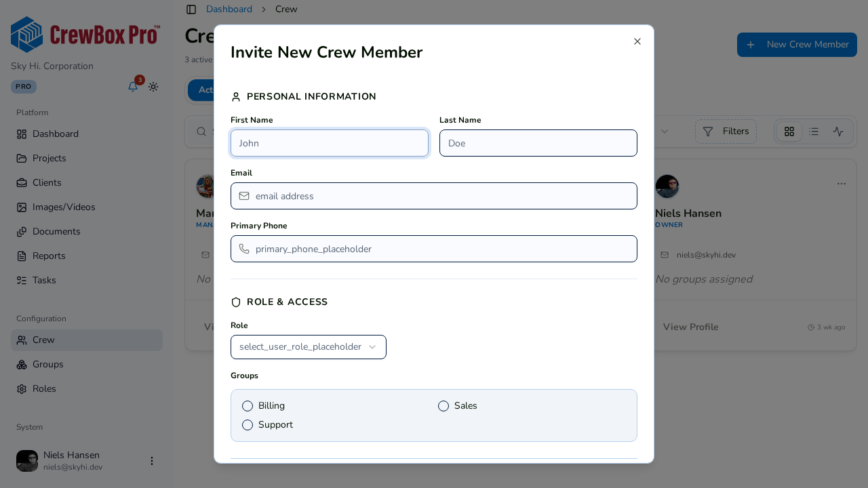Click the Email address input field
The height and width of the screenshot is (488, 868).
[x=434, y=196]
